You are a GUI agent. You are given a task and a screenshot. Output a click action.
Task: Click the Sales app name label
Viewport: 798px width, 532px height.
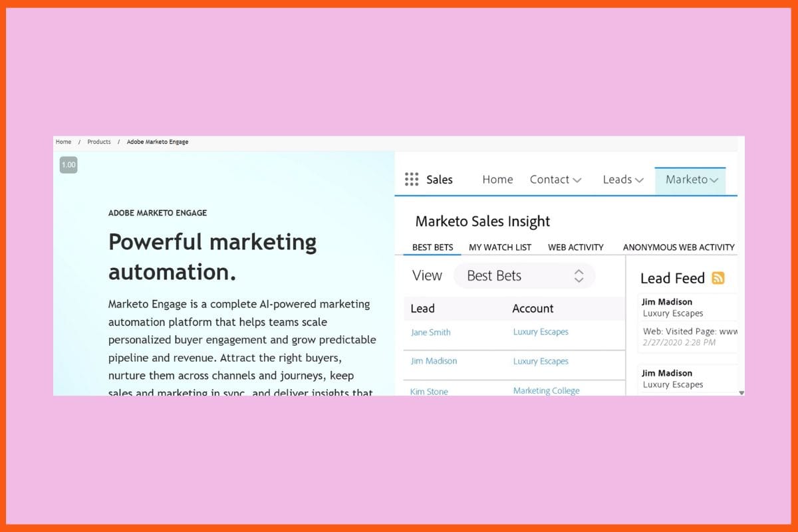coord(440,179)
